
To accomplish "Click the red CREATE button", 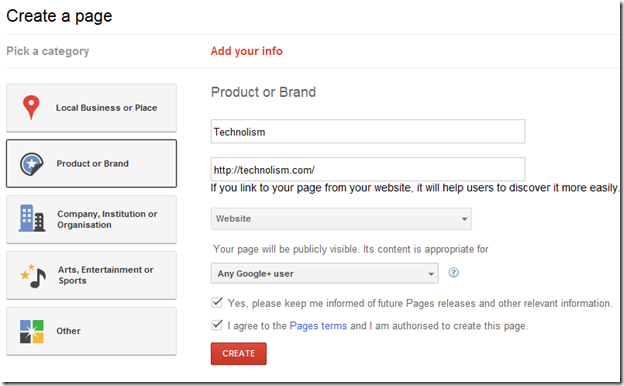I will click(x=238, y=353).
